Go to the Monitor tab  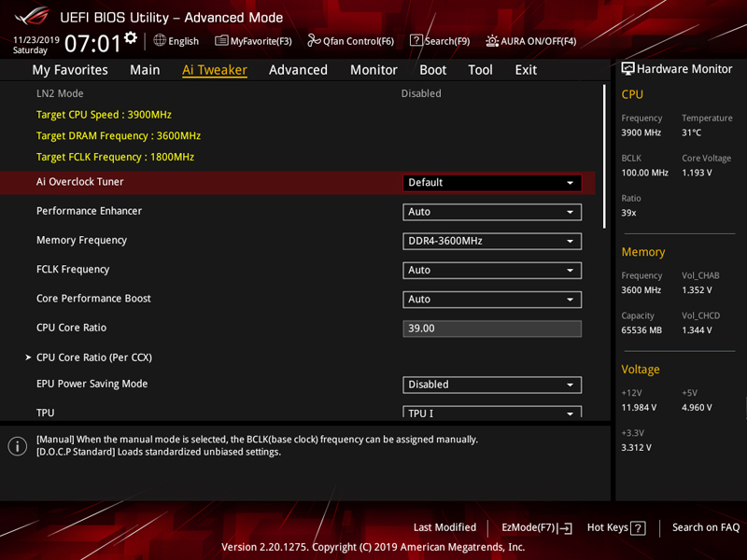pyautogui.click(x=373, y=70)
